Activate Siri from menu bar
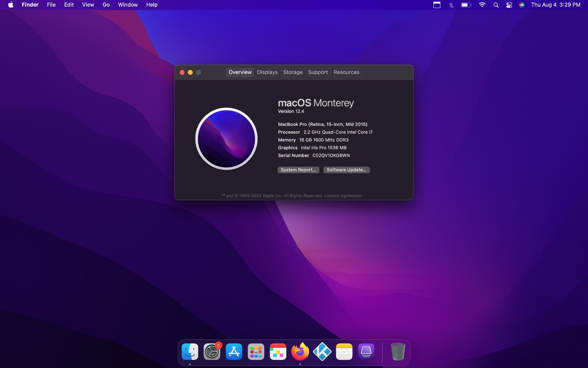 (522, 5)
